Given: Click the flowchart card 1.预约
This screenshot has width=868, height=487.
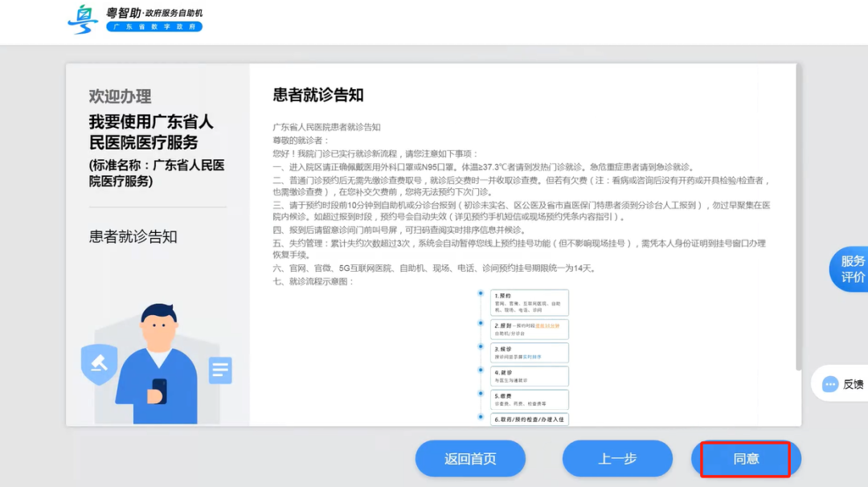Looking at the screenshot, I should [530, 303].
